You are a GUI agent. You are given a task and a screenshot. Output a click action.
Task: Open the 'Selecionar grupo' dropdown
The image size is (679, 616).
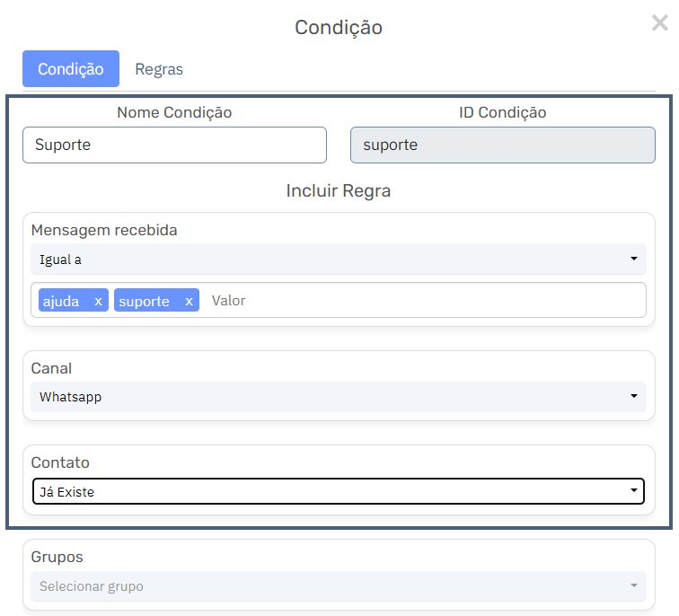click(x=339, y=586)
